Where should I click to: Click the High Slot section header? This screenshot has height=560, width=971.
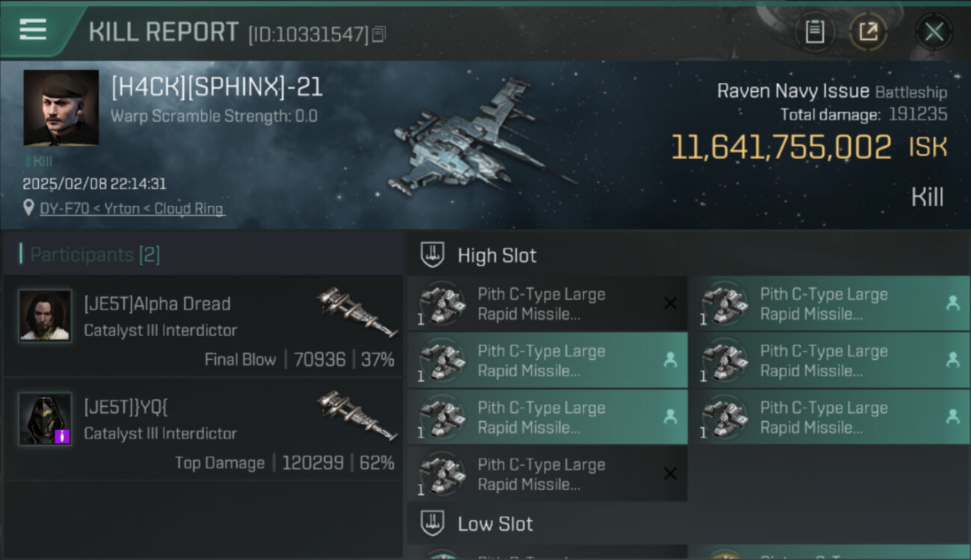497,255
